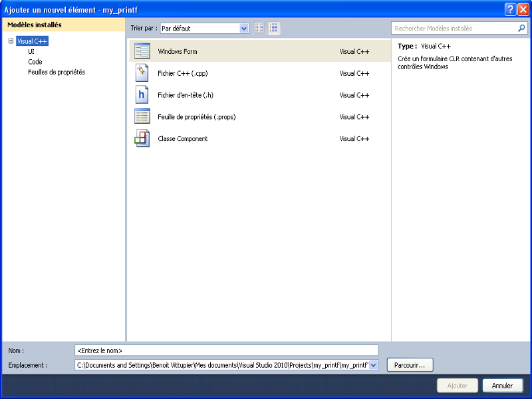
Task: Select the UI category in tree
Action: (31, 51)
